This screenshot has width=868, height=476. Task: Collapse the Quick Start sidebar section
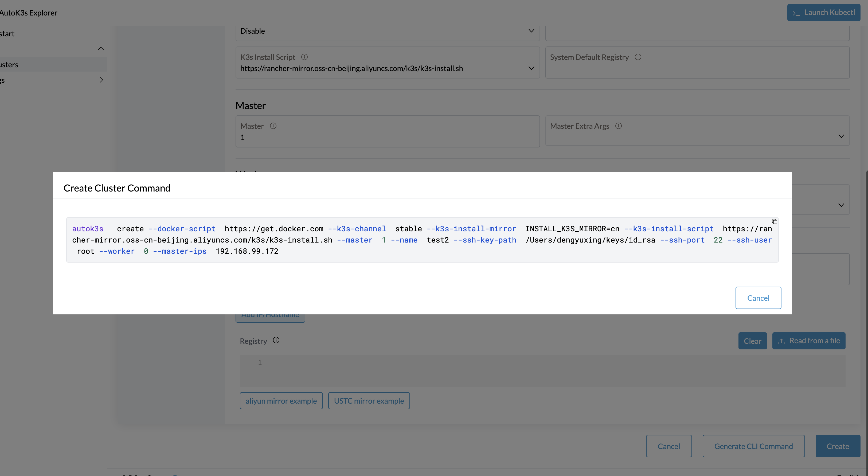click(x=101, y=48)
